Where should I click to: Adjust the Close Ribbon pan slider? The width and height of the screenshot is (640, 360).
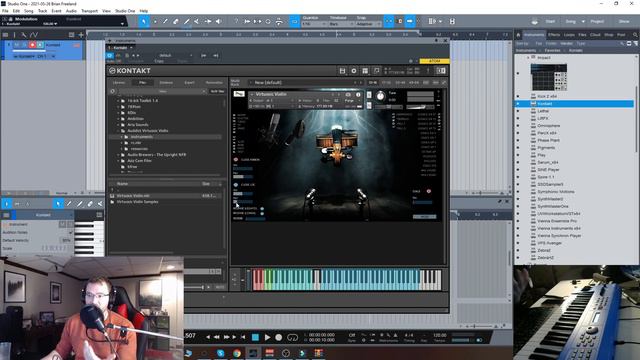pos(243,176)
